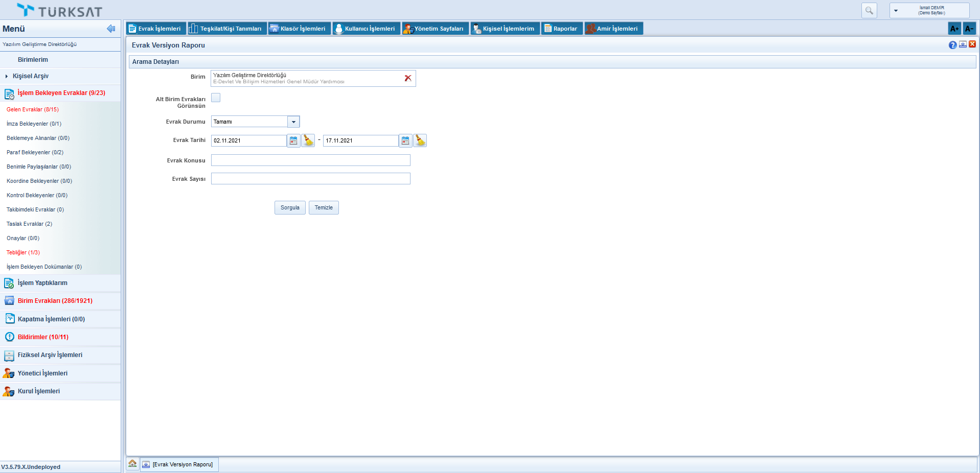Image resolution: width=980 pixels, height=473 pixels.
Task: Open Evrak İşlemleri menu
Action: [156, 29]
